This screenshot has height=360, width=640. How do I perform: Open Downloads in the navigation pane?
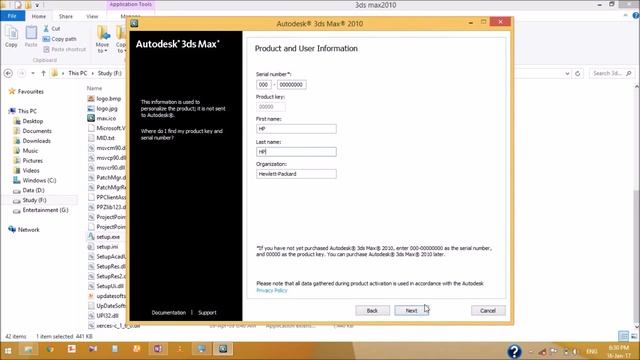coord(36,141)
